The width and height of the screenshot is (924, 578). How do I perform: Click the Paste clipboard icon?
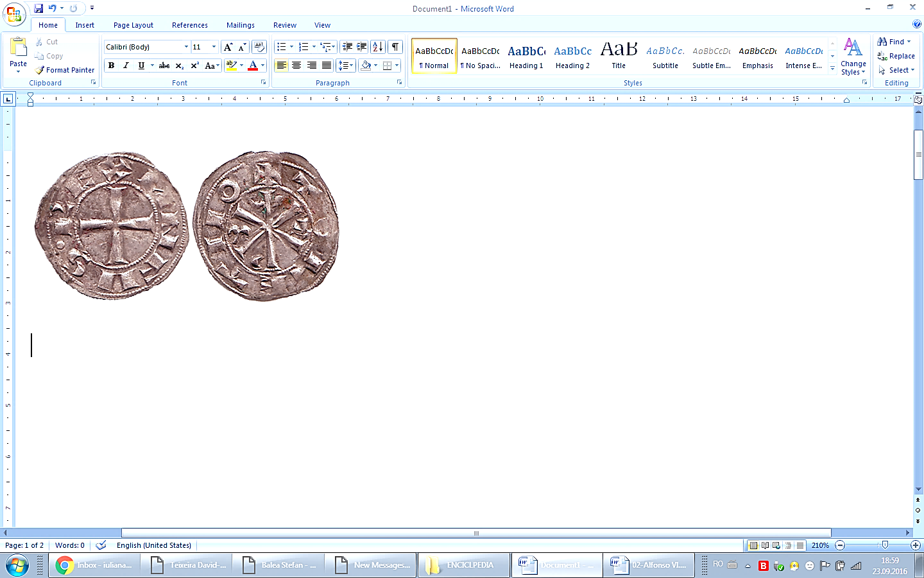[18, 48]
